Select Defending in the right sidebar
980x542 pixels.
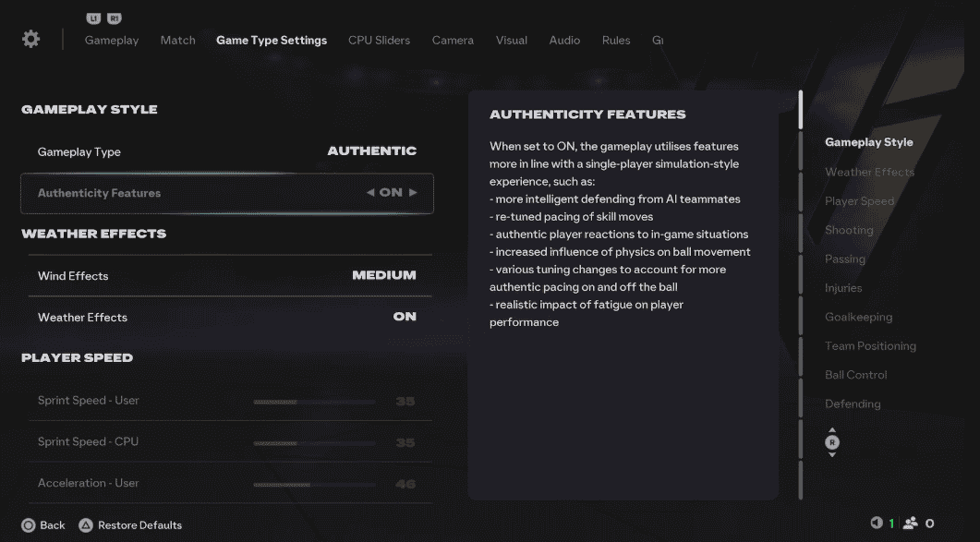(853, 403)
